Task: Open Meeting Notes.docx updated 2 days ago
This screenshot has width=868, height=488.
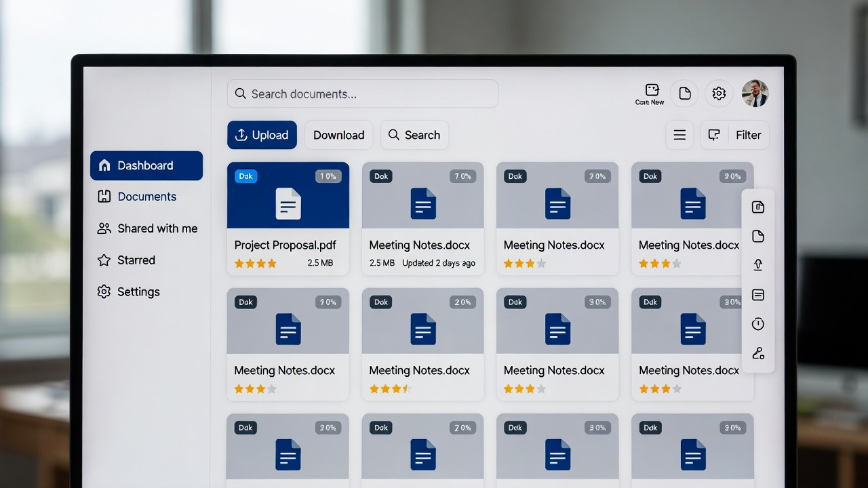Action: 420,245
